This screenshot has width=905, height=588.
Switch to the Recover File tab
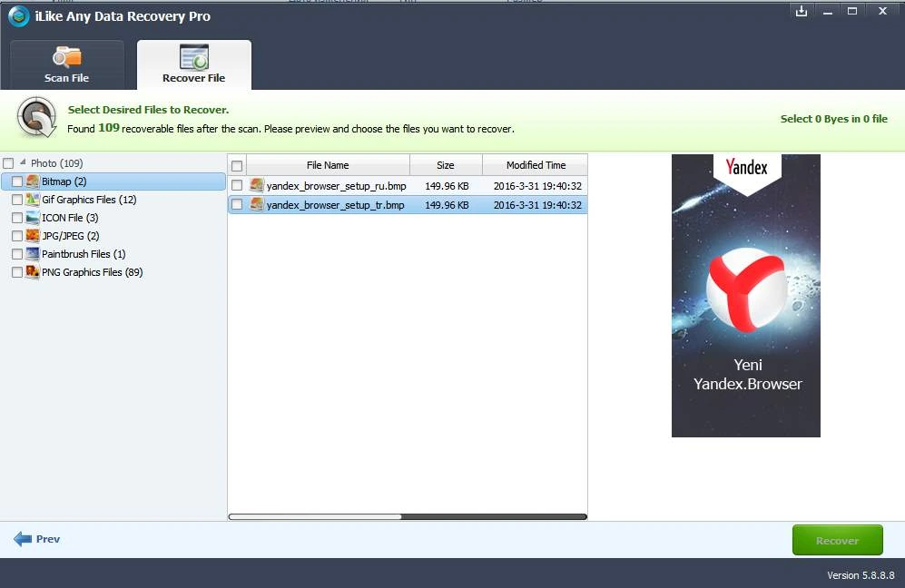[194, 64]
